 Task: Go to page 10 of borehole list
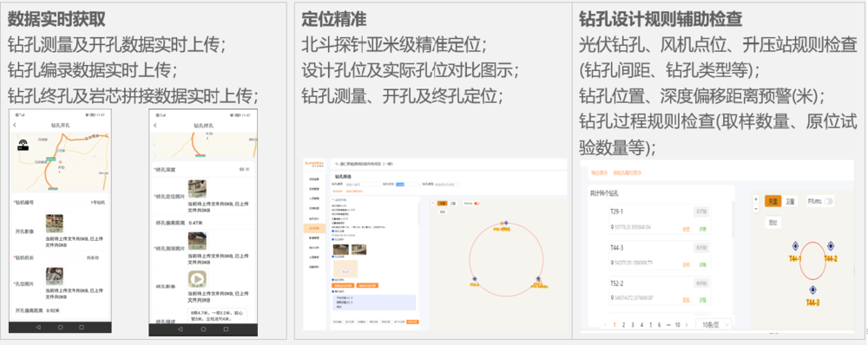pos(678,325)
